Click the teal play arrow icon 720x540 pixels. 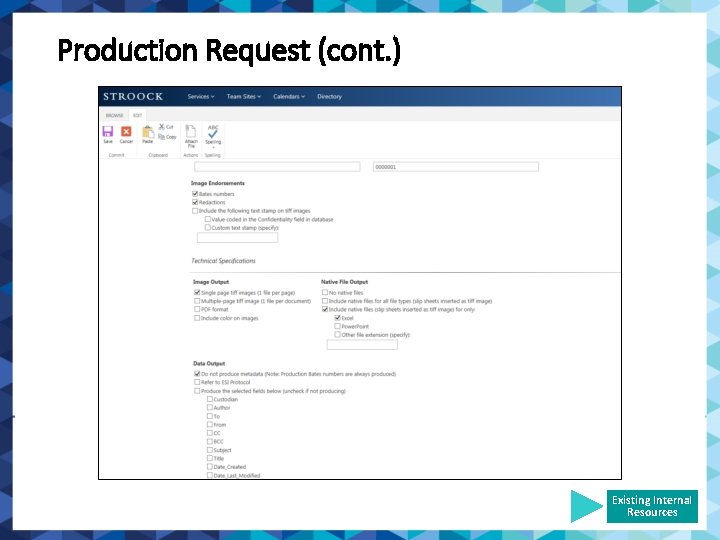coord(586,506)
